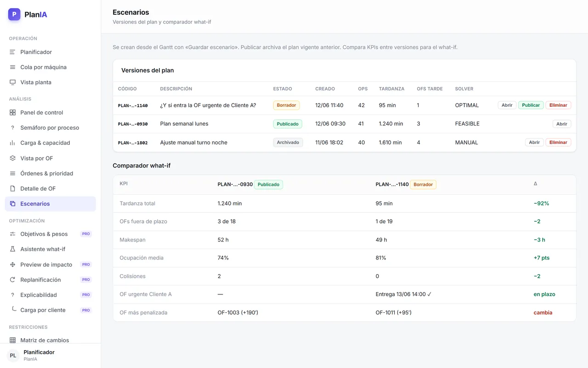Open the Detalle de OF document icon
Viewport: 588px width, 368px height.
click(x=12, y=189)
